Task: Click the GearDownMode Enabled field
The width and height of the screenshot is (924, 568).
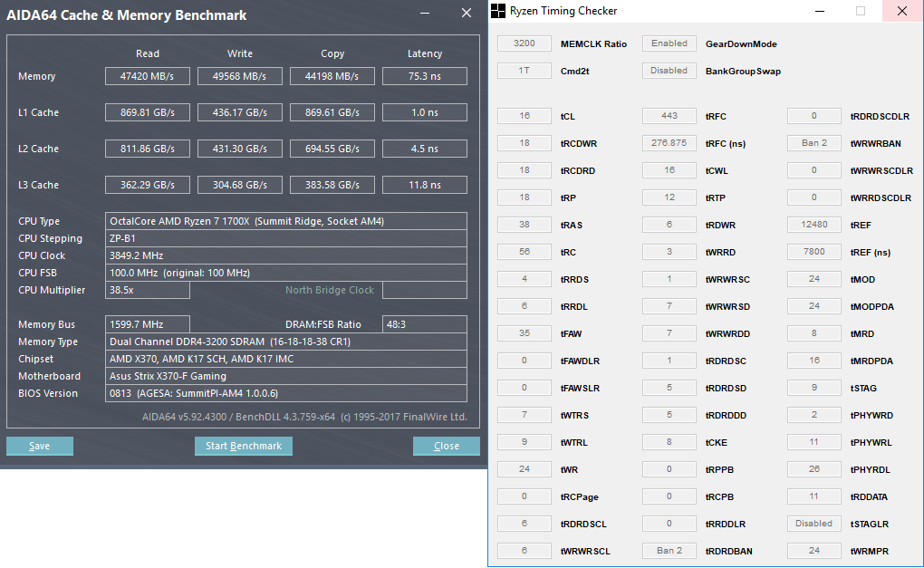Action: [x=669, y=43]
